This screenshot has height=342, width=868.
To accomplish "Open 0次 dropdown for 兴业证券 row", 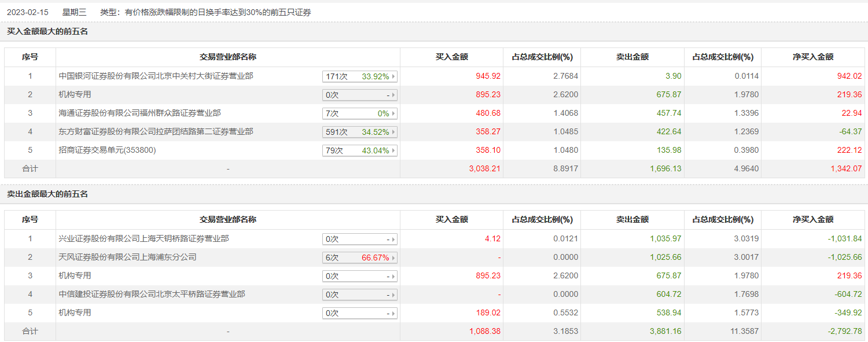I will click(x=360, y=239).
